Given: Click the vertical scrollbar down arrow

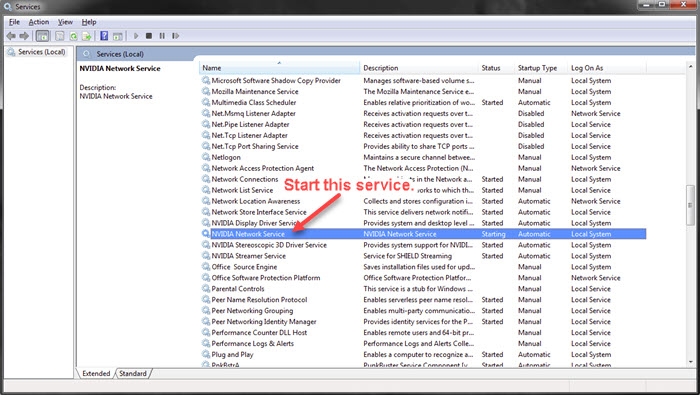Looking at the screenshot, I should coord(691,362).
